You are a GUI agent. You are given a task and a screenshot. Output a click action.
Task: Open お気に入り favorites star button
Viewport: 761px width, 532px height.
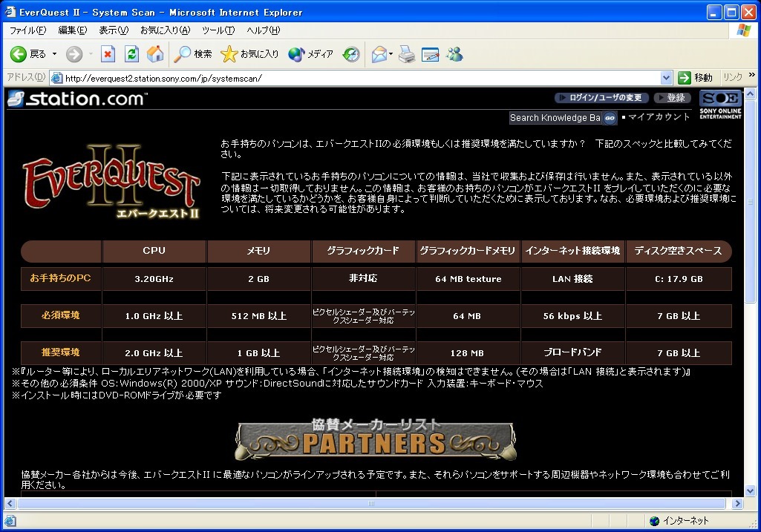tap(249, 54)
